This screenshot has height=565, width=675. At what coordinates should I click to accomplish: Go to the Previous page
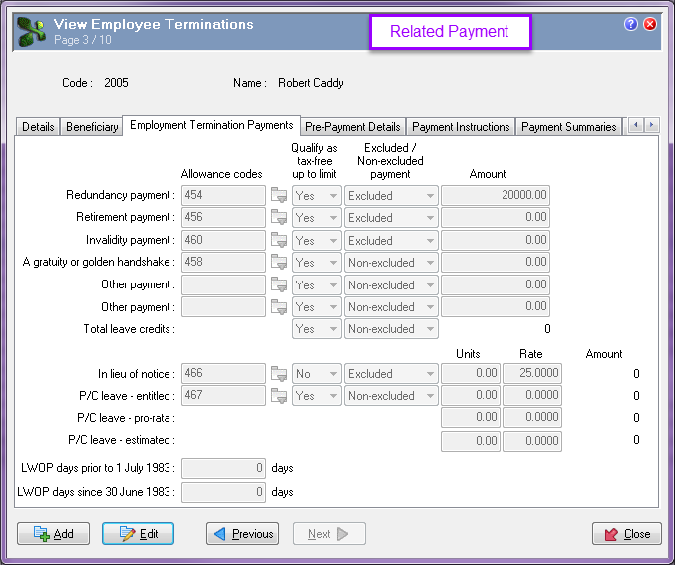pos(243,534)
